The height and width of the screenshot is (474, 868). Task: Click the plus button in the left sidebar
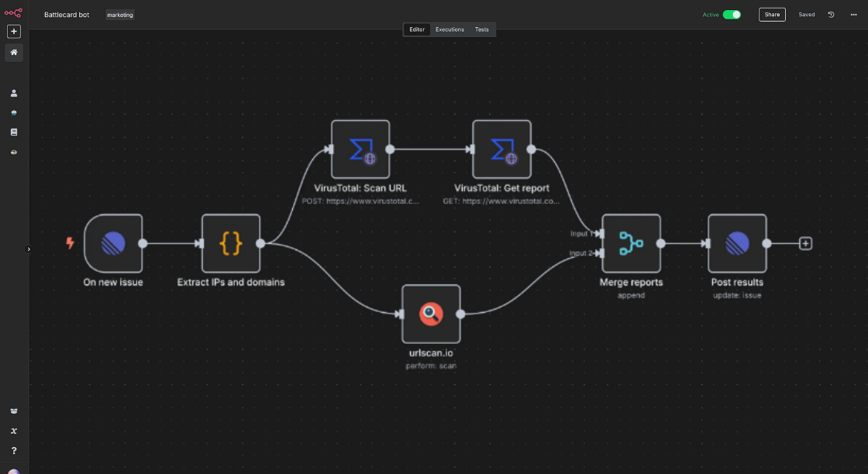[x=14, y=32]
